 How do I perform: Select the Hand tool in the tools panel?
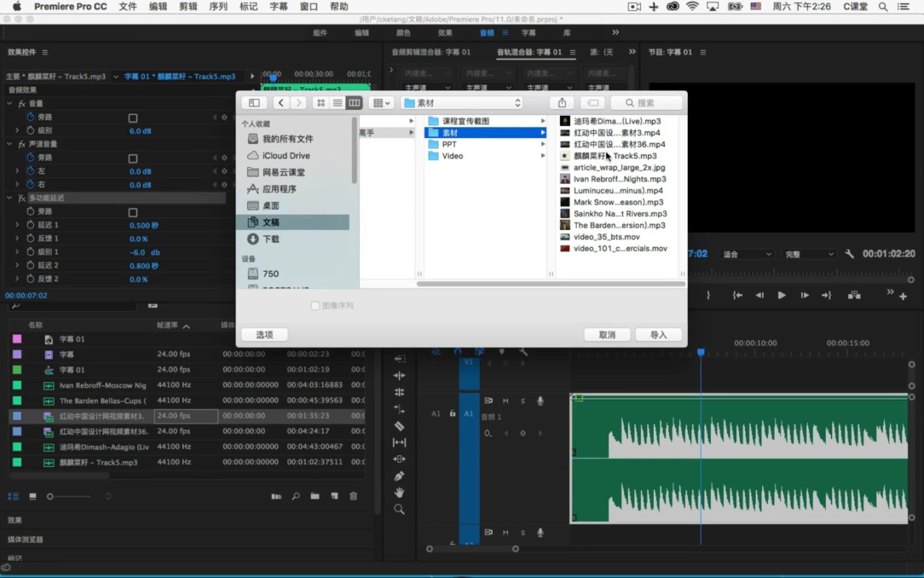(x=399, y=492)
